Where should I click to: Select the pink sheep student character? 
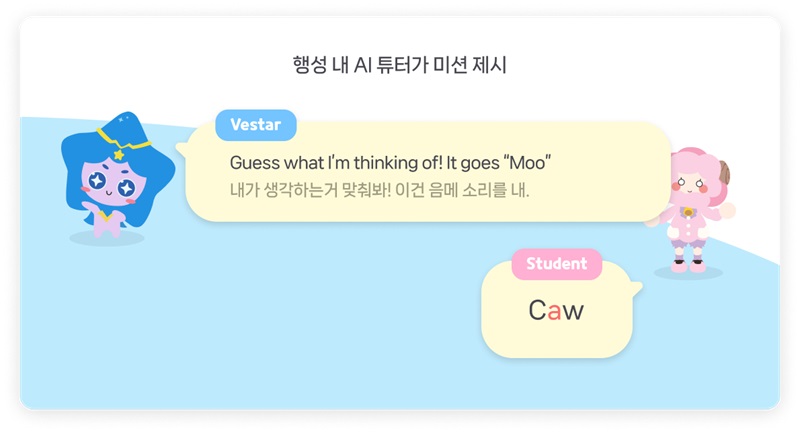(x=688, y=208)
